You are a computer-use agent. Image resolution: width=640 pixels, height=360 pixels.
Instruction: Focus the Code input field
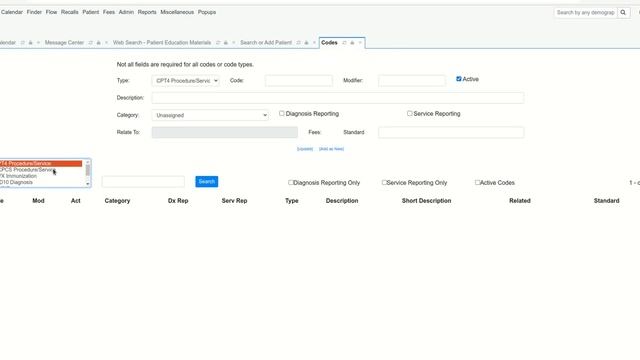(x=299, y=81)
